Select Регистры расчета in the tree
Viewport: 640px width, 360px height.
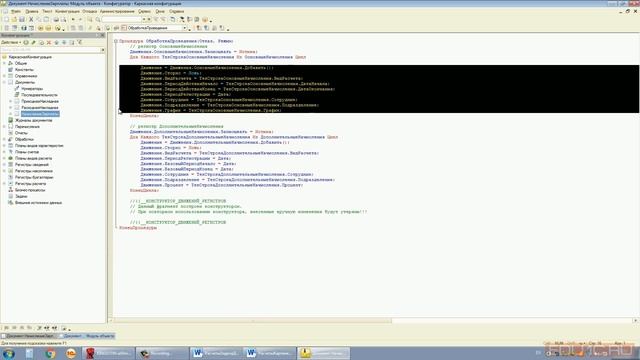tap(30, 184)
